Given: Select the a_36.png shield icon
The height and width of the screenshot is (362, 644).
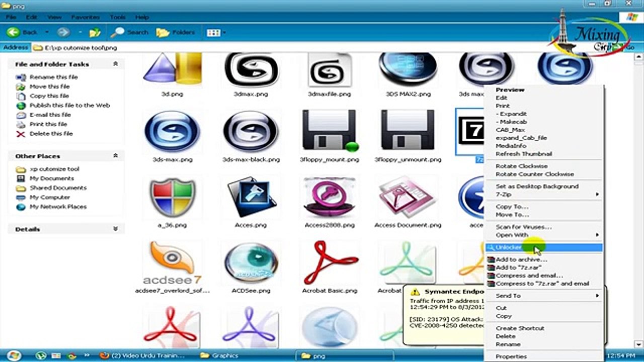Looking at the screenshot, I should pos(172,197).
